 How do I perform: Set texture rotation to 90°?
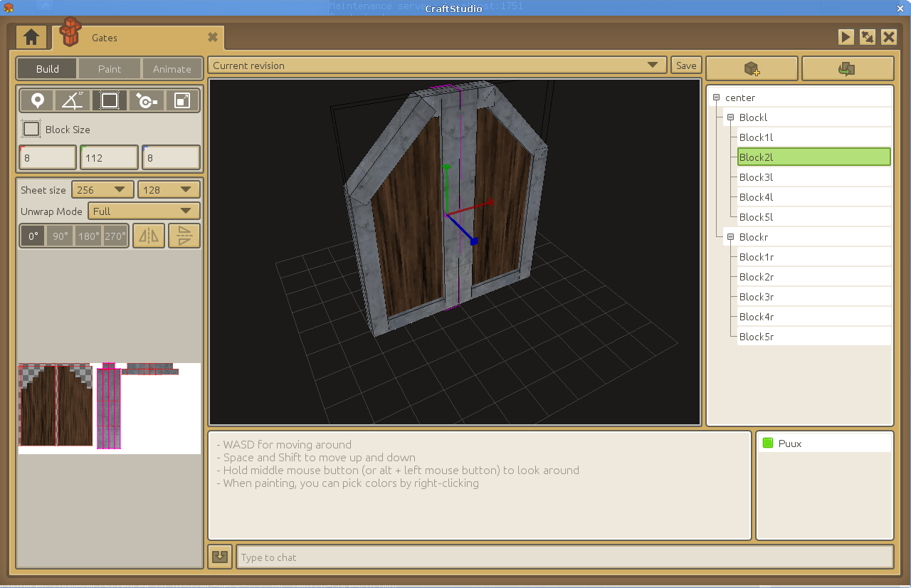click(60, 236)
